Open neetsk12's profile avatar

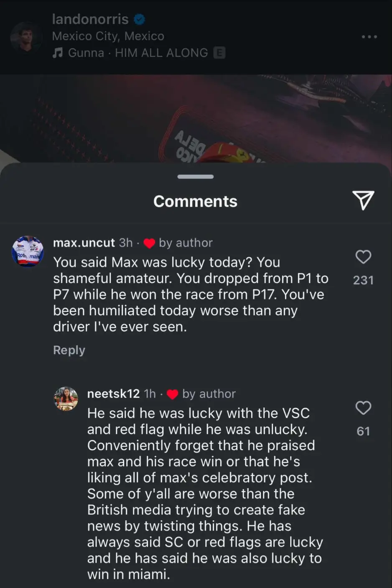tap(66, 399)
